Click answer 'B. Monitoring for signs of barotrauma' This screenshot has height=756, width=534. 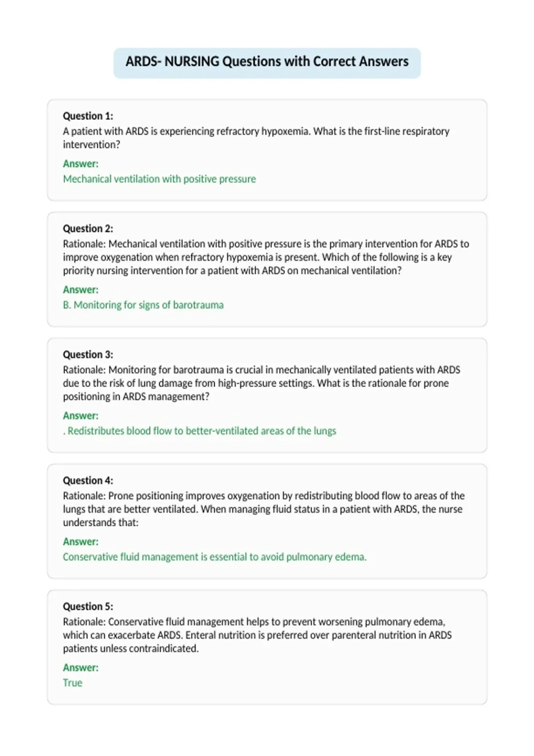pos(143,305)
